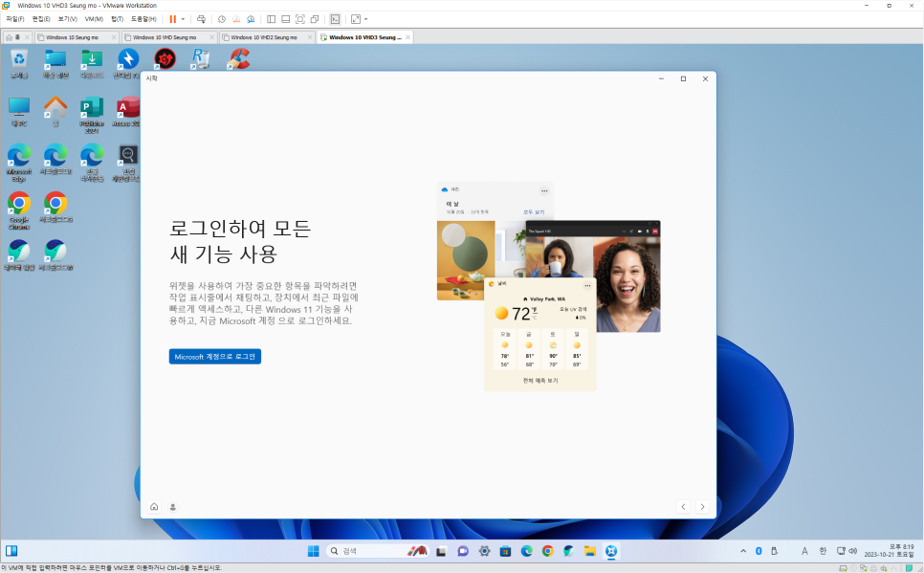Select the 내 PC monitor desktop icon
The height and width of the screenshot is (573, 924).
tap(19, 112)
